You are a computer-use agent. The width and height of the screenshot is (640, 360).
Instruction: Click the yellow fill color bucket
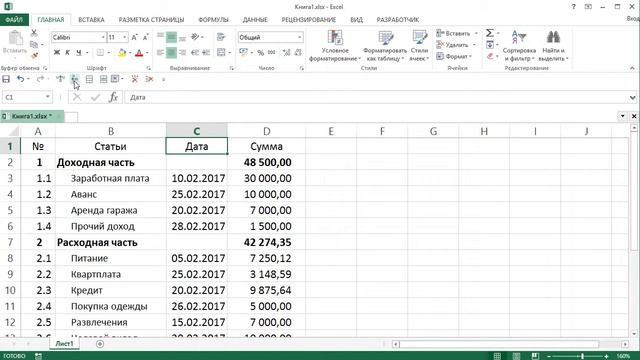[122, 52]
